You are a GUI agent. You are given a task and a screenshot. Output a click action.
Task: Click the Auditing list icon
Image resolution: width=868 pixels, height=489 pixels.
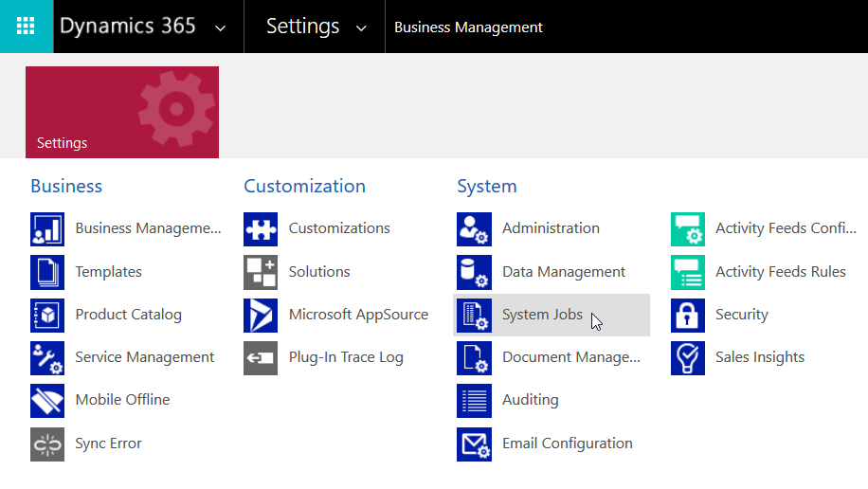tap(474, 401)
